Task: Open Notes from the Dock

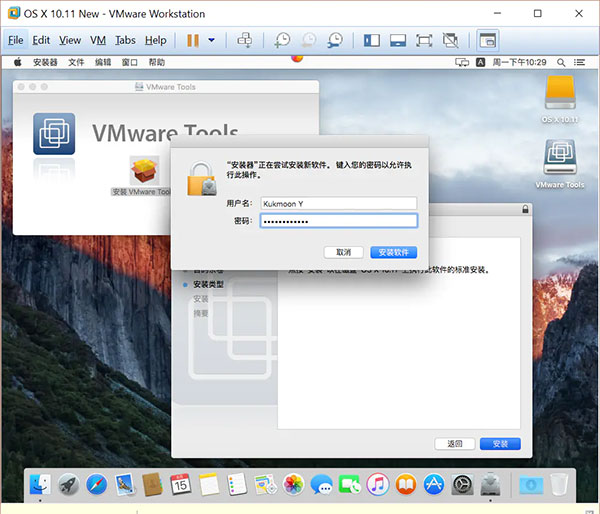Action: tap(209, 484)
